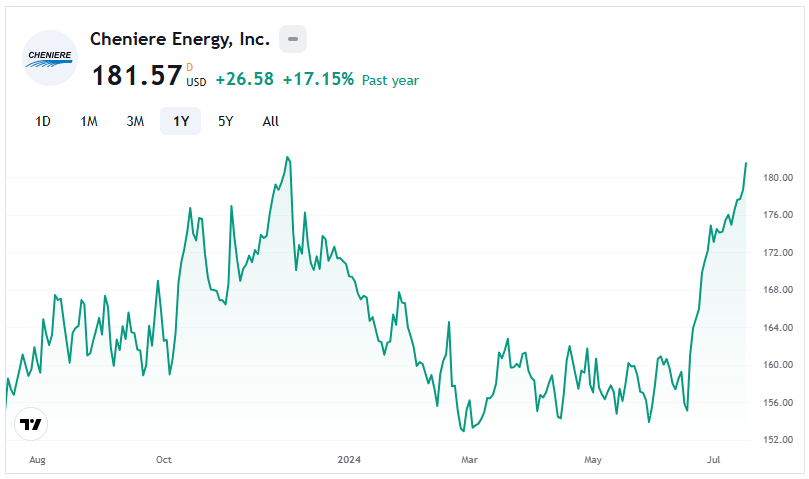Screen dimensions: 809x479
Task: Select the highlighted 1Y range tab
Action: [x=180, y=121]
